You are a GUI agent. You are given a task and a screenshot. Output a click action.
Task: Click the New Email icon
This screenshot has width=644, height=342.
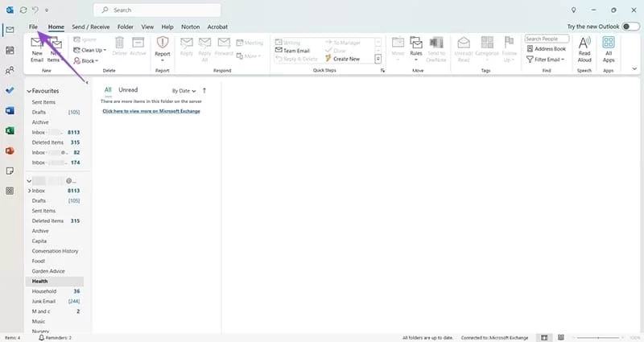click(x=37, y=45)
